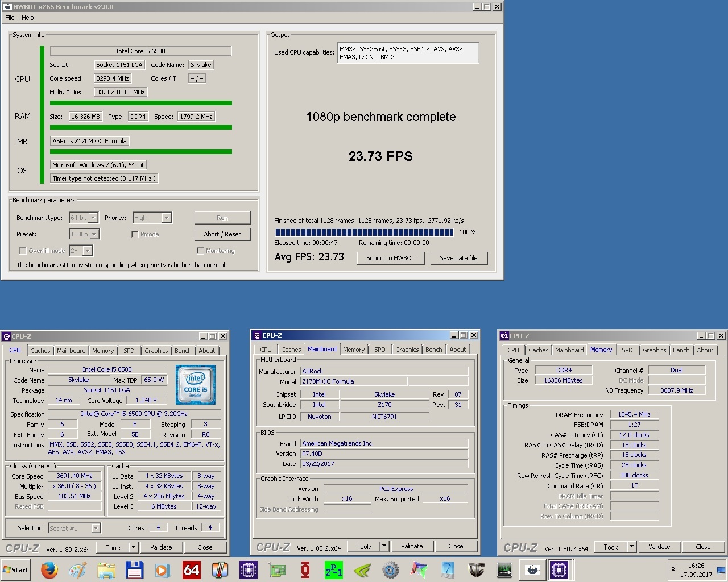
Task: Open Tools dropdown arrow in Memory CPU-Z window
Action: [x=632, y=547]
